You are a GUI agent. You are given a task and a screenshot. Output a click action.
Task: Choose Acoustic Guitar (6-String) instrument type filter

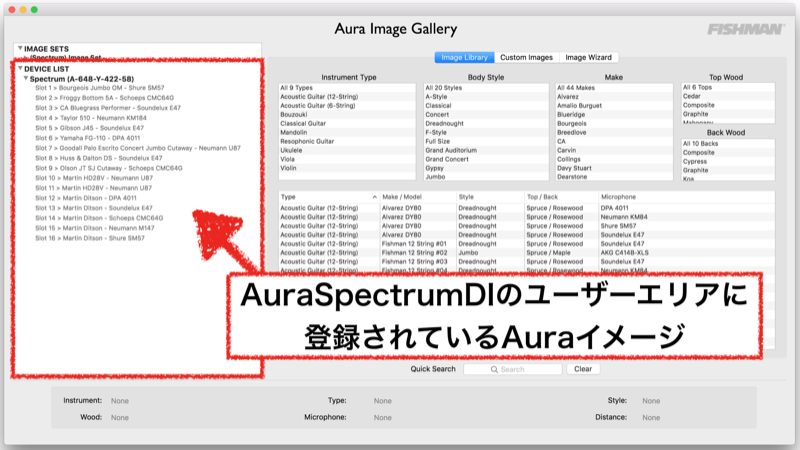[347, 106]
